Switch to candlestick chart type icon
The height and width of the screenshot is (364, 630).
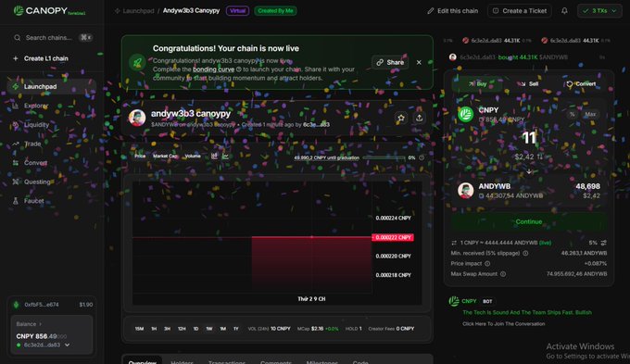coord(214,156)
